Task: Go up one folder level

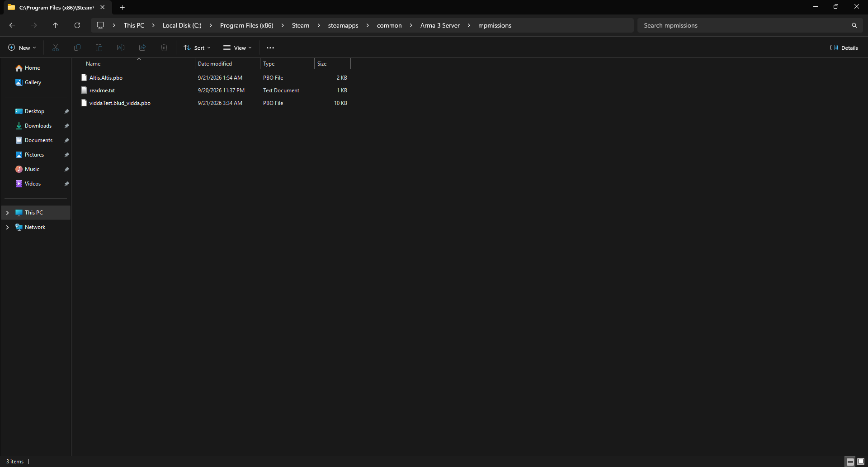Action: [56, 25]
